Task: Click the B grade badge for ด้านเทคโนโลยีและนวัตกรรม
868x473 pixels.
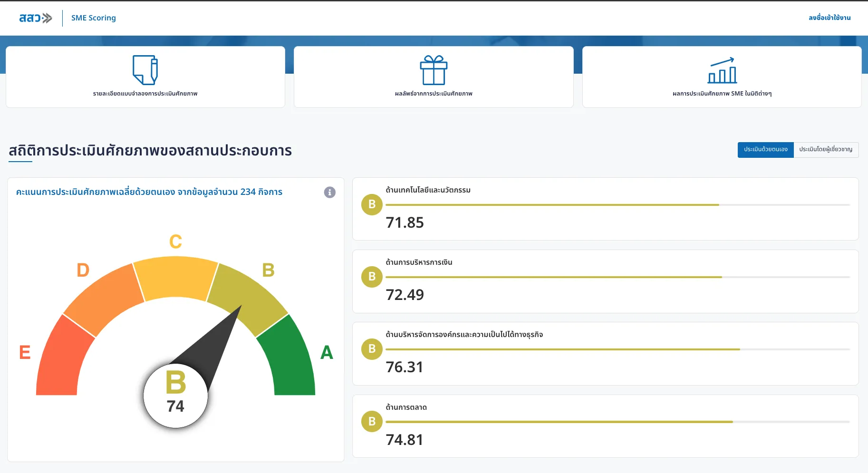Action: tap(371, 204)
